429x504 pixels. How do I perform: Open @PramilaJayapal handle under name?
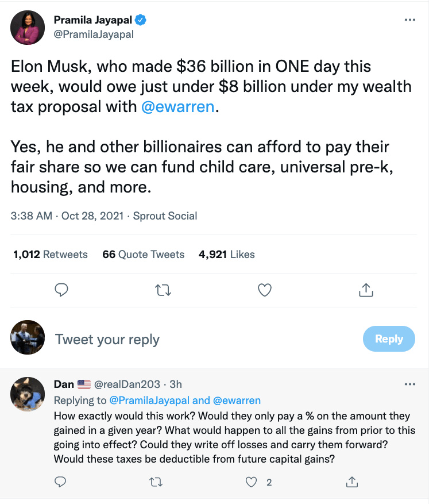point(94,34)
